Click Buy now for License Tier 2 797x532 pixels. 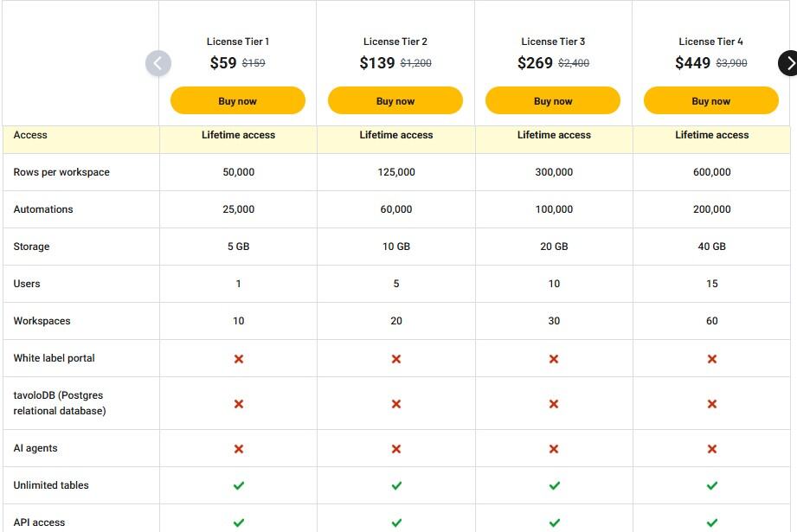(x=395, y=100)
